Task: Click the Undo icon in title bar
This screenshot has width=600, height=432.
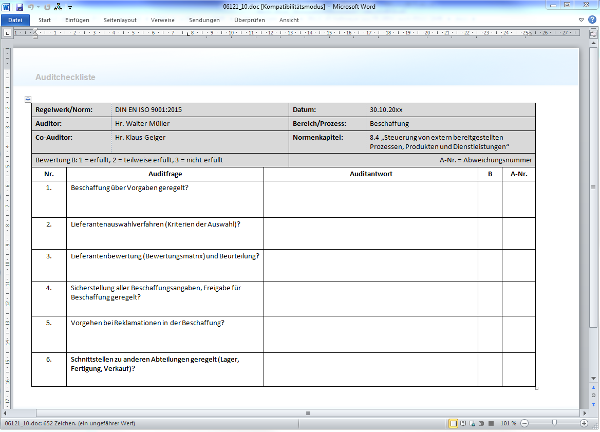Action: (30, 6)
